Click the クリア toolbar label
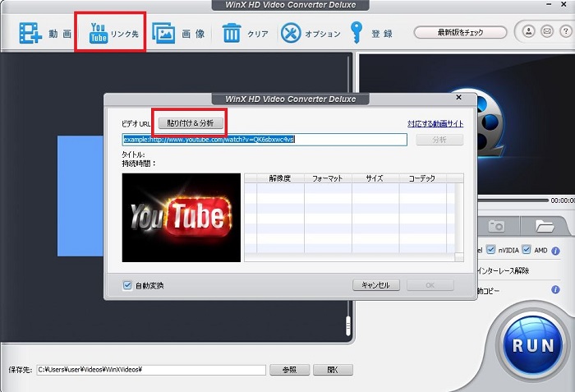 pos(257,34)
